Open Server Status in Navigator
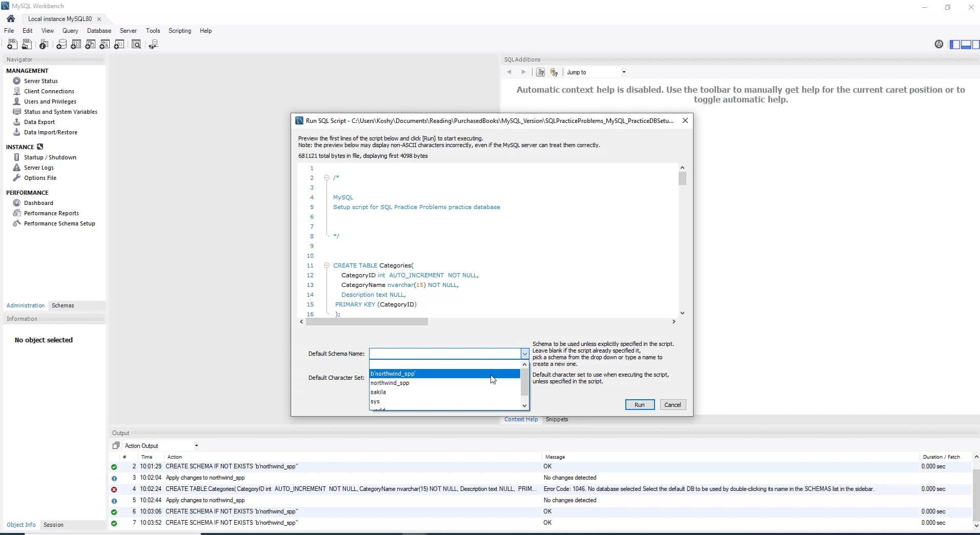This screenshot has width=980, height=535. point(40,81)
